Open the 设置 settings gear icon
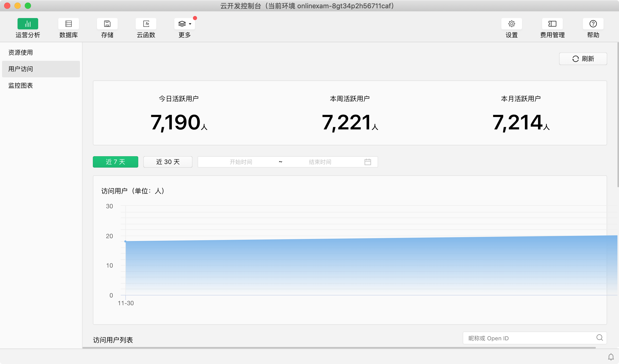 [x=511, y=24]
